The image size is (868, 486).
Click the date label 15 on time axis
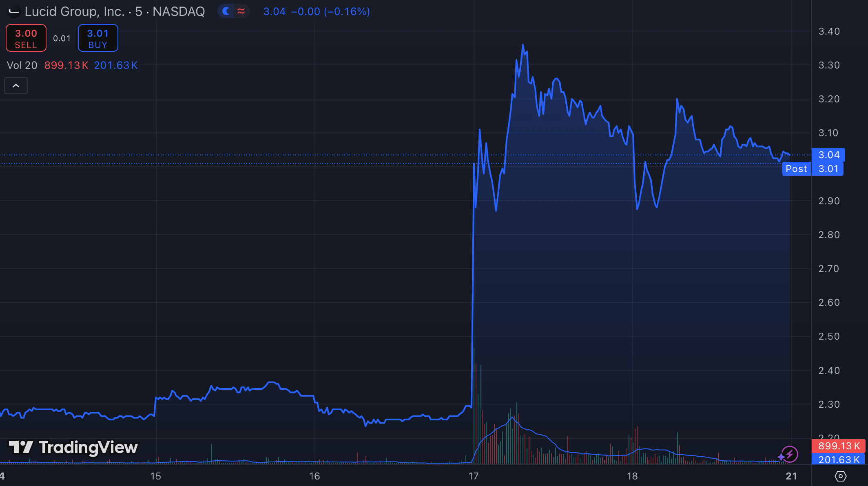pos(156,476)
